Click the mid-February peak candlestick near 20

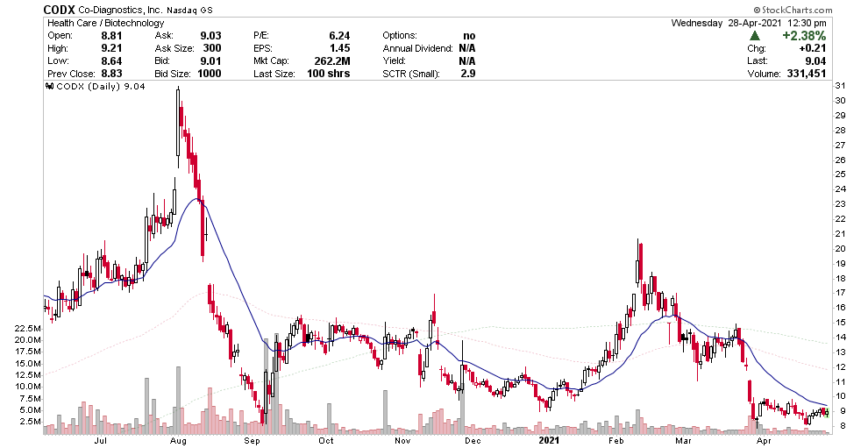(x=637, y=261)
